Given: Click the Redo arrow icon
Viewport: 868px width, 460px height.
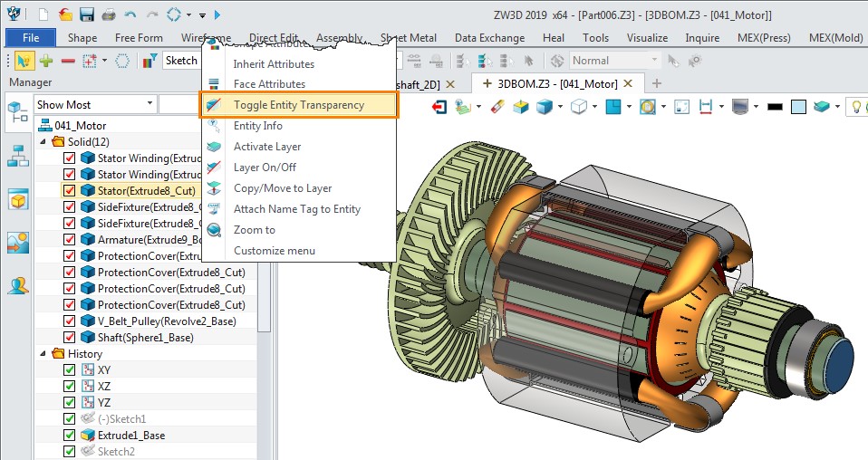Looking at the screenshot, I should (x=152, y=15).
